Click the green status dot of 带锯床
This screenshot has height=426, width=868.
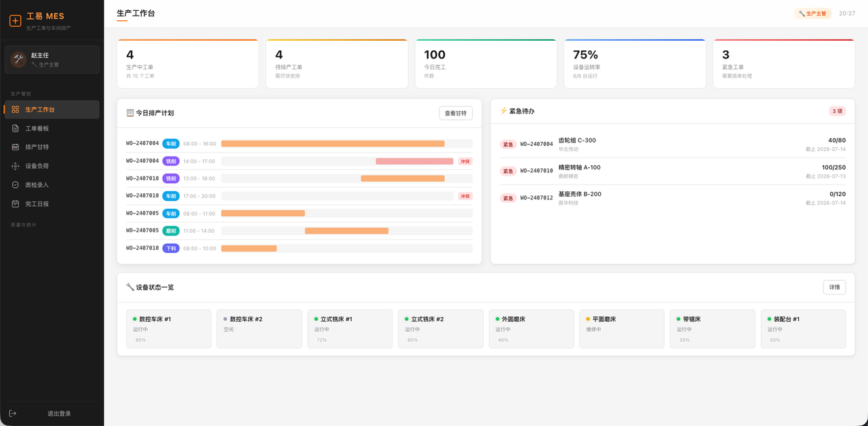[679, 319]
